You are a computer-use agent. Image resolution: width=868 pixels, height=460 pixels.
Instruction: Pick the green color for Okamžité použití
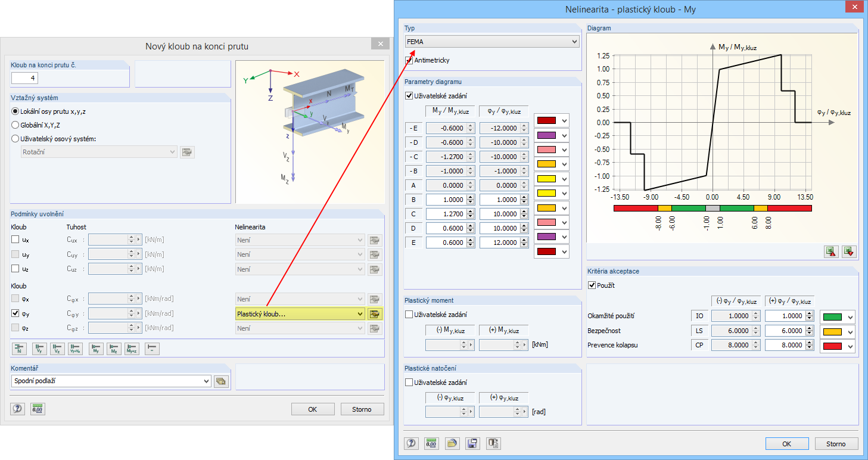[x=838, y=317]
